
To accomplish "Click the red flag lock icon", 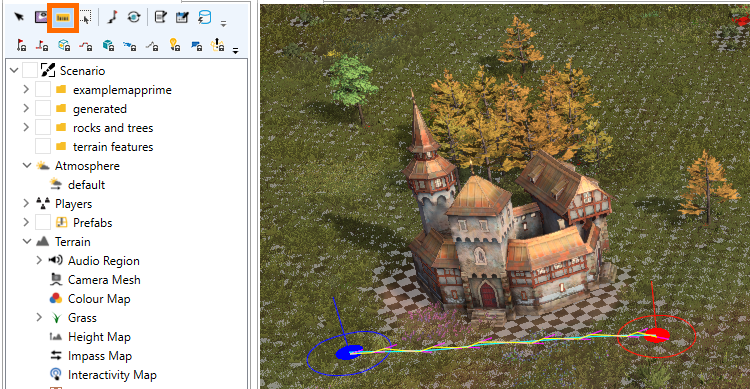I will pyautogui.click(x=21, y=45).
